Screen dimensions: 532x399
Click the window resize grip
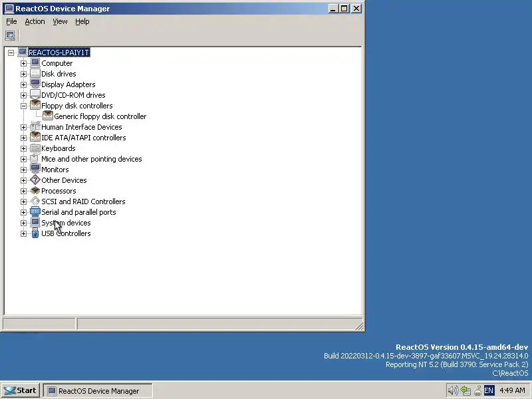coord(360,326)
